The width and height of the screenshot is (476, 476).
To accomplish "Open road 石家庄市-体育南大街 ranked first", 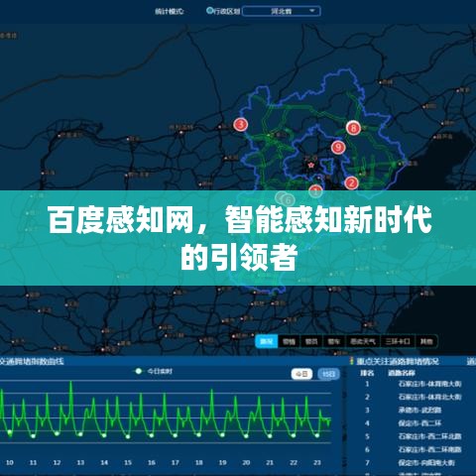I will (429, 384).
